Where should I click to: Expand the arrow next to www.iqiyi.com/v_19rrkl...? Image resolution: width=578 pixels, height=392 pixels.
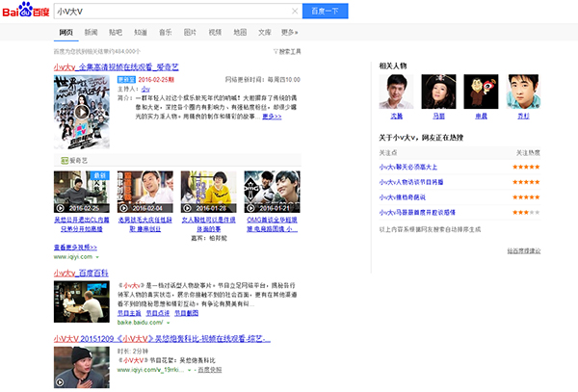[189, 370]
